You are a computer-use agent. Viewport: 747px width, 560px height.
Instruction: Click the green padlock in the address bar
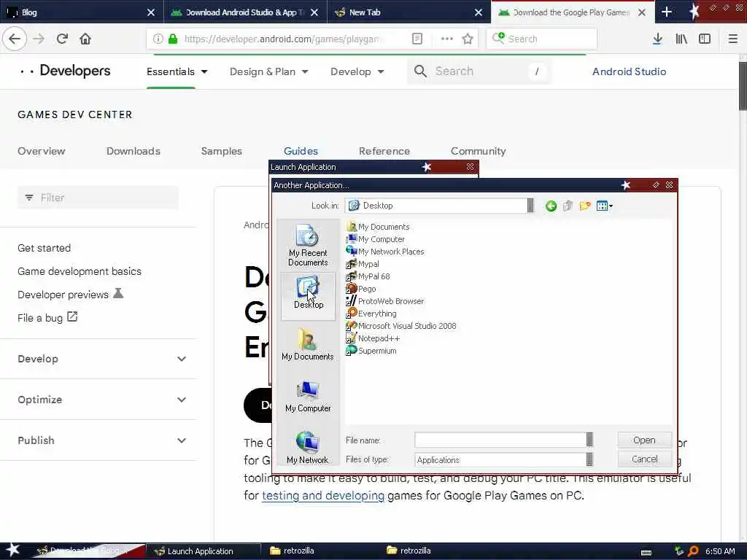[x=173, y=39]
